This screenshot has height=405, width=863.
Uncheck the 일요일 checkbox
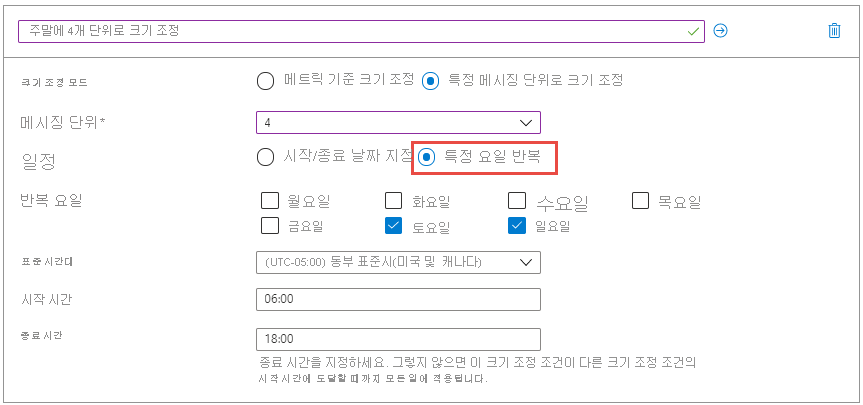click(517, 225)
